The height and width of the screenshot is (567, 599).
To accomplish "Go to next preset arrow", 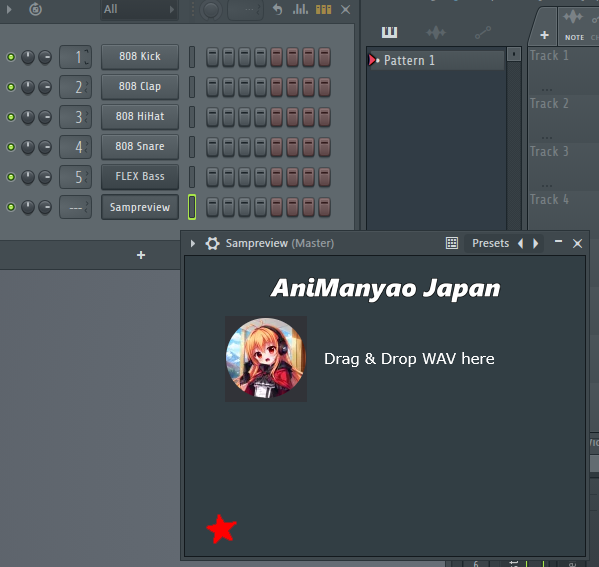I will (536, 243).
